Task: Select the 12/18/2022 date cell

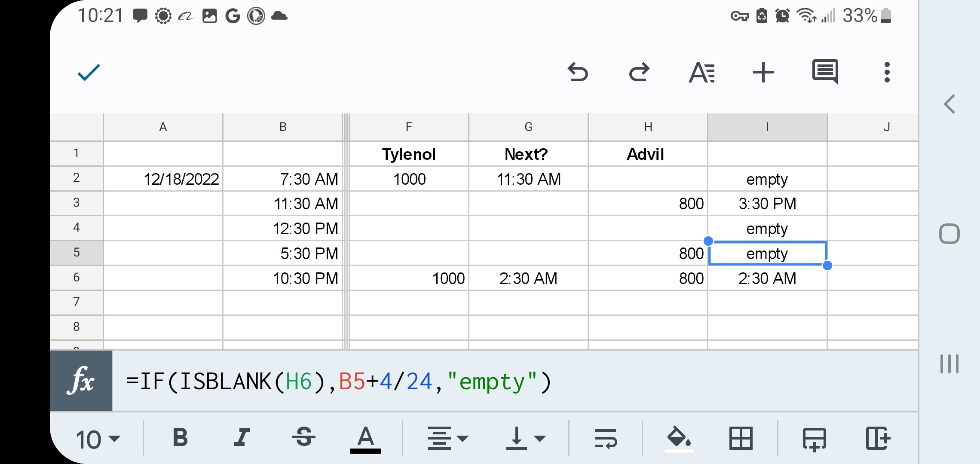Action: tap(163, 179)
